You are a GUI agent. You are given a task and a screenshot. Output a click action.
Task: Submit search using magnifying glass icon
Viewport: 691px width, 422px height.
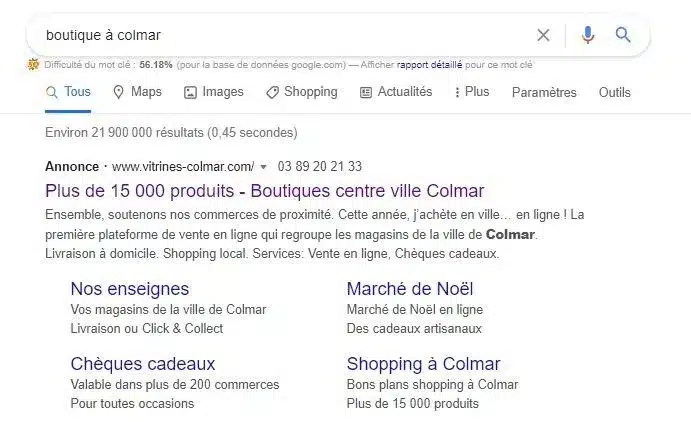623,35
